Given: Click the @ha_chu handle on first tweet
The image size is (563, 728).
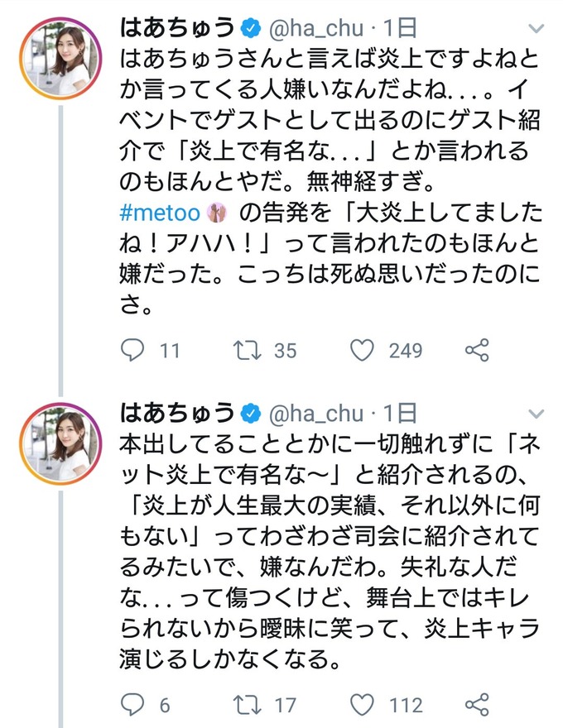Looking at the screenshot, I should click(315, 29).
